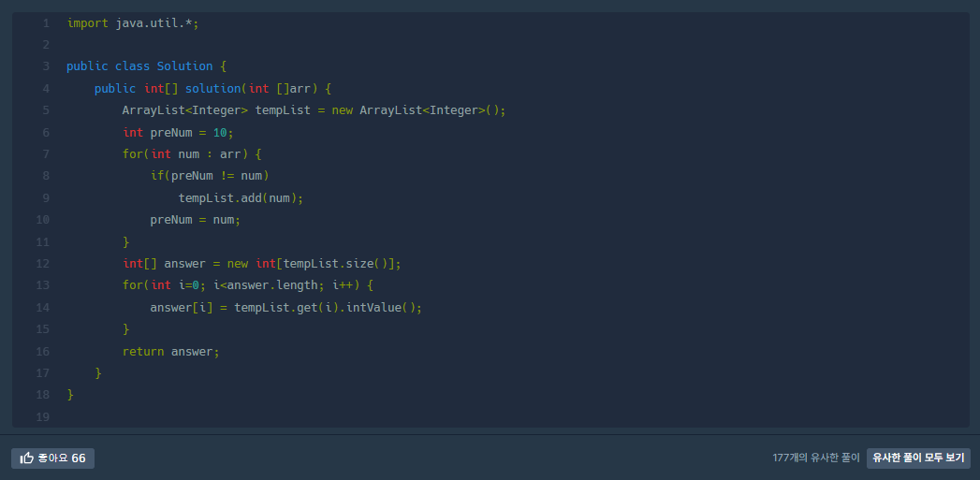Click 'for(int num : arr) {' line

click(x=192, y=153)
